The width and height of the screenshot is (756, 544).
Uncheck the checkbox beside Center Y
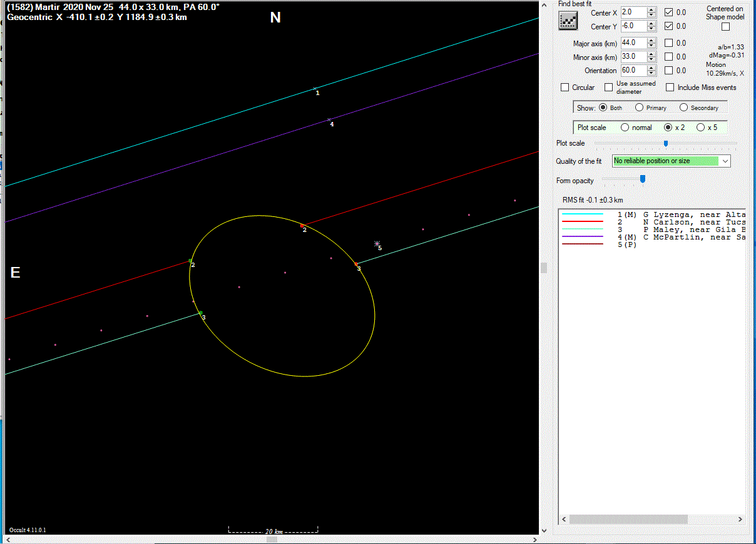point(668,26)
